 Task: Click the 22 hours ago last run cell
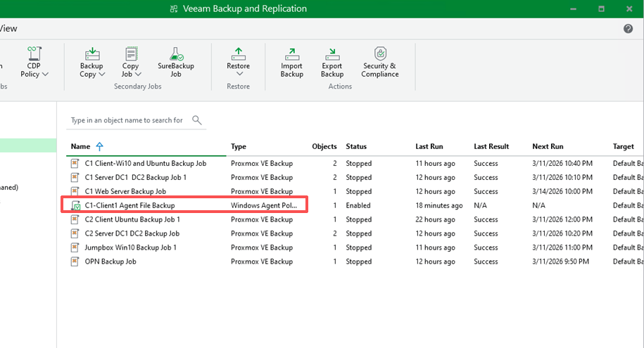tap(435, 219)
